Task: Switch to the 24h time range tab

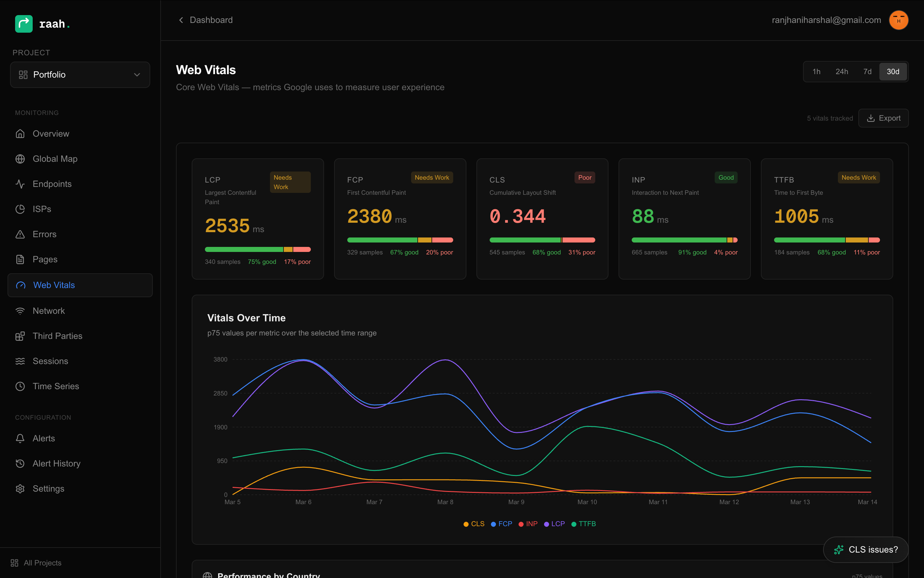Action: click(842, 72)
